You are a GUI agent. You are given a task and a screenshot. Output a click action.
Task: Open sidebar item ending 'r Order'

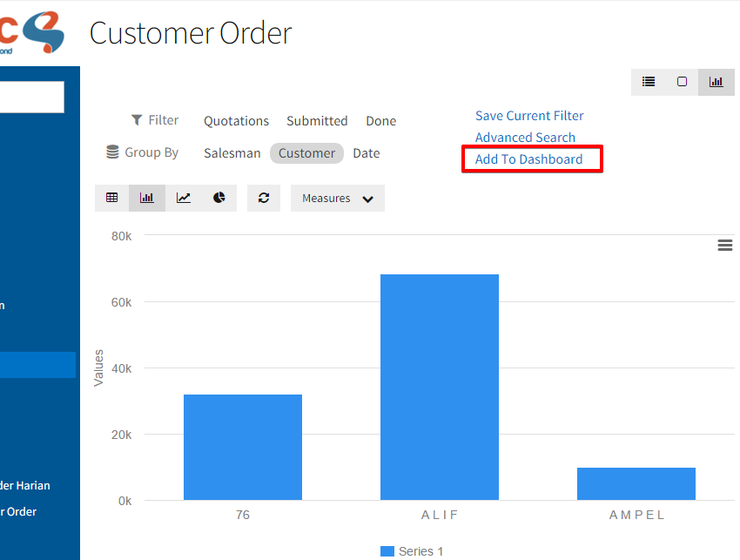click(x=18, y=511)
